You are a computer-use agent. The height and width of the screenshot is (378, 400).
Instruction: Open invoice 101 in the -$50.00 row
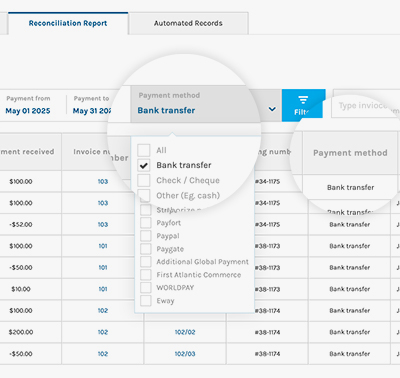103,268
